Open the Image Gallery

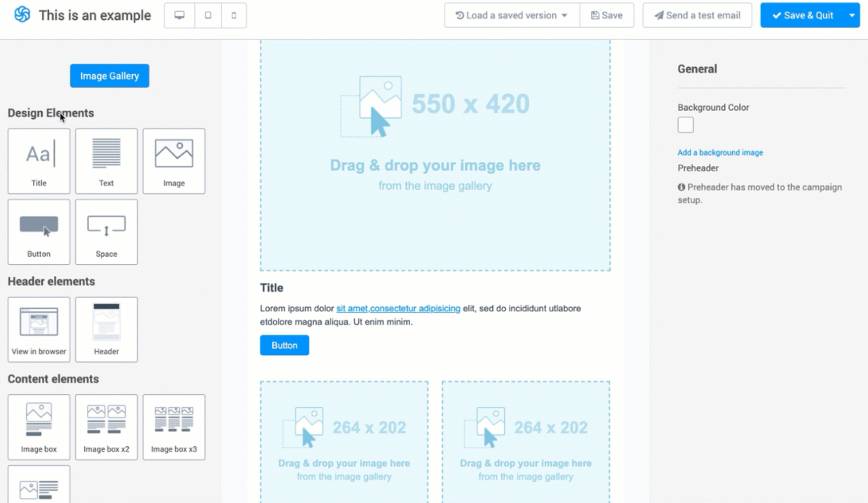[x=109, y=76]
